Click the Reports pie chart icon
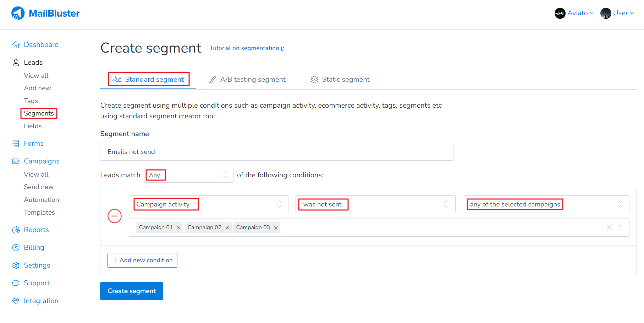 (x=16, y=230)
